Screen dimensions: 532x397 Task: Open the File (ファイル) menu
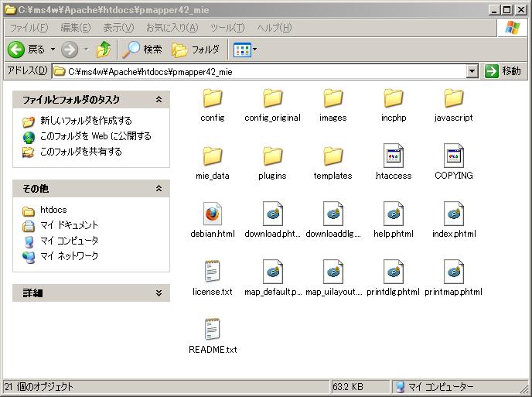pyautogui.click(x=29, y=28)
